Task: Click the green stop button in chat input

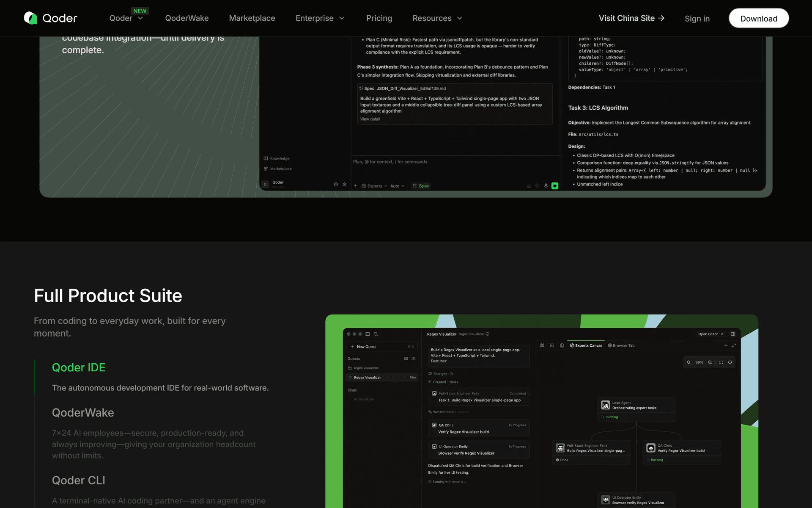Action: 555,186
